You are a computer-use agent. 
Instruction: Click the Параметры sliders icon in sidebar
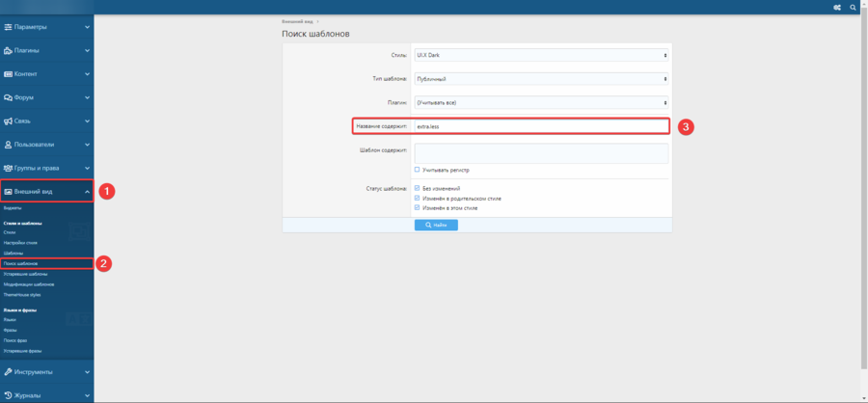[9, 27]
